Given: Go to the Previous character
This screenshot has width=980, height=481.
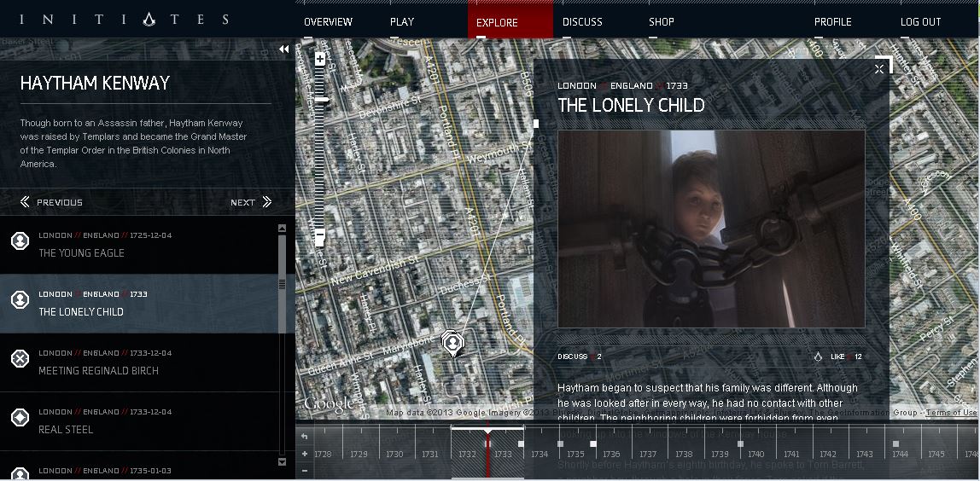Looking at the screenshot, I should pos(51,202).
